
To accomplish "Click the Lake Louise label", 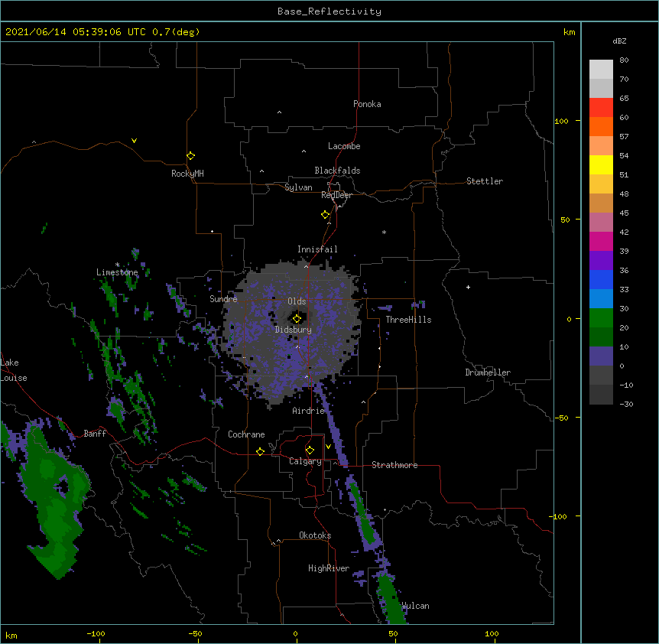I will (14, 370).
